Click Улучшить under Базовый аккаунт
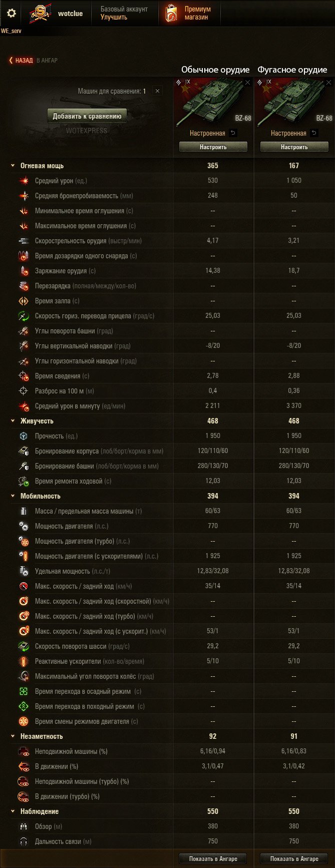The image size is (335, 868). click(x=114, y=17)
